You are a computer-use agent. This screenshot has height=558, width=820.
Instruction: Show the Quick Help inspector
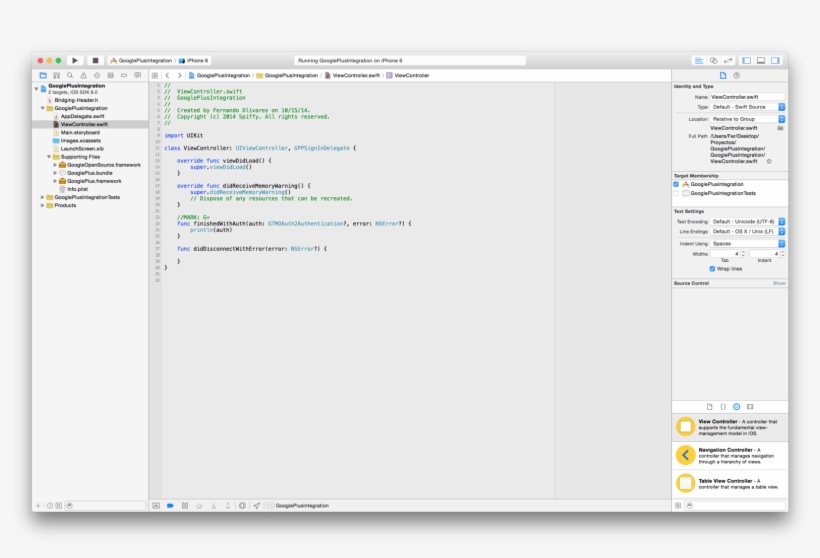(x=736, y=75)
